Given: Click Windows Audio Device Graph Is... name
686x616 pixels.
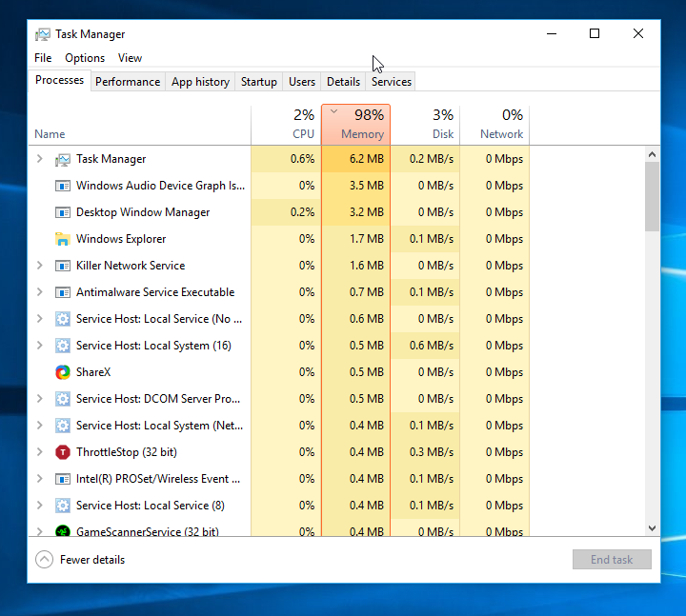Looking at the screenshot, I should click(x=161, y=186).
